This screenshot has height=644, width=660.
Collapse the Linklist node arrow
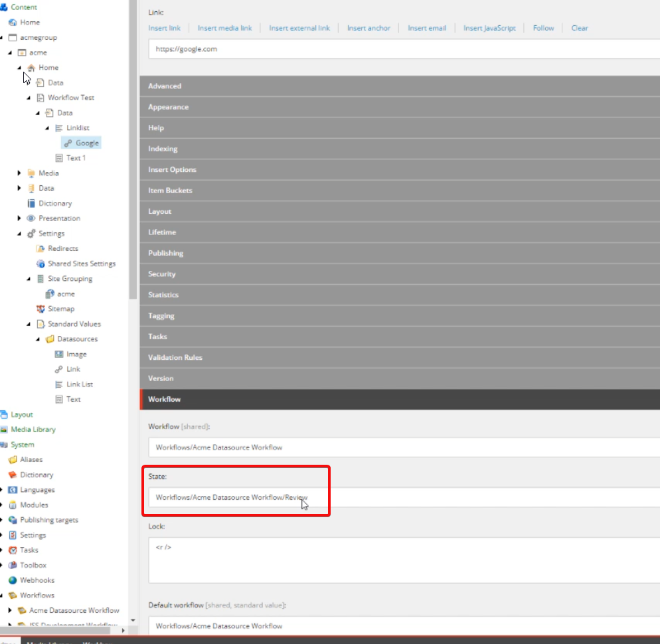click(47, 128)
